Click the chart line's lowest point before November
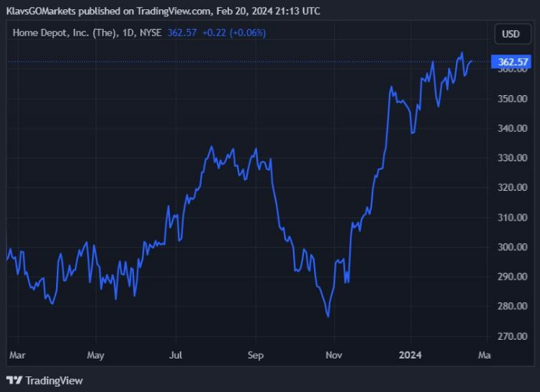This screenshot has height=392, width=540. point(328,316)
